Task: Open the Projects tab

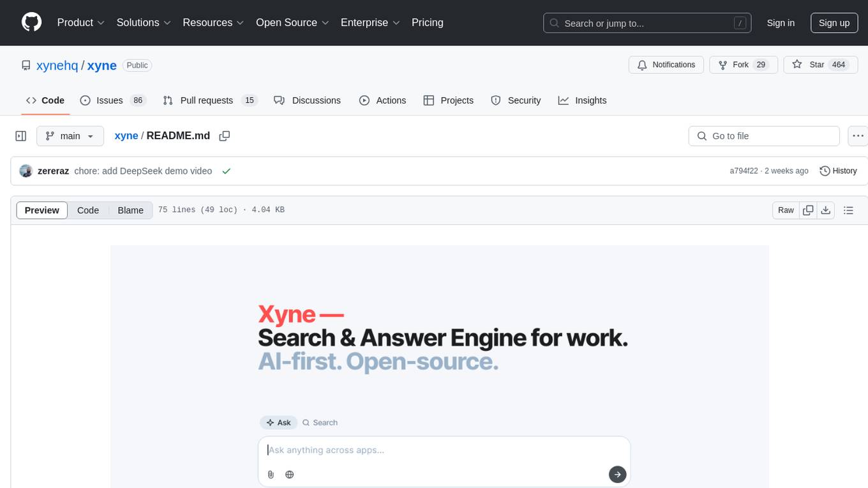Action: [449, 100]
